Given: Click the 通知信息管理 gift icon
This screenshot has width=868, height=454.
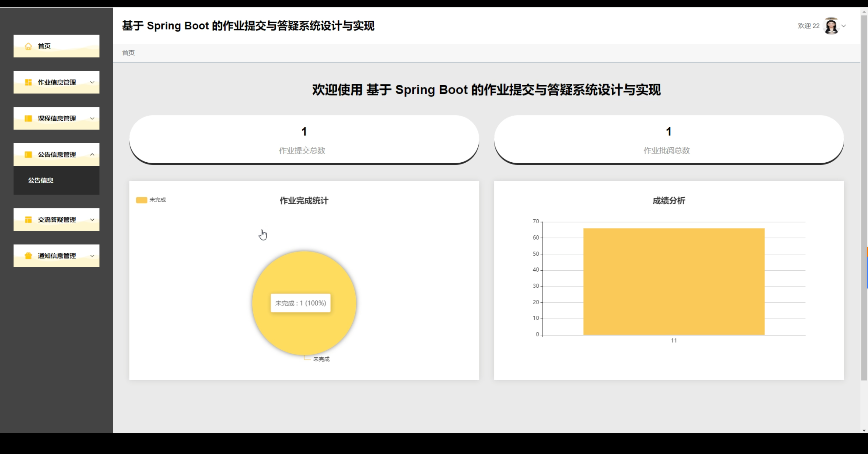Looking at the screenshot, I should (x=28, y=256).
